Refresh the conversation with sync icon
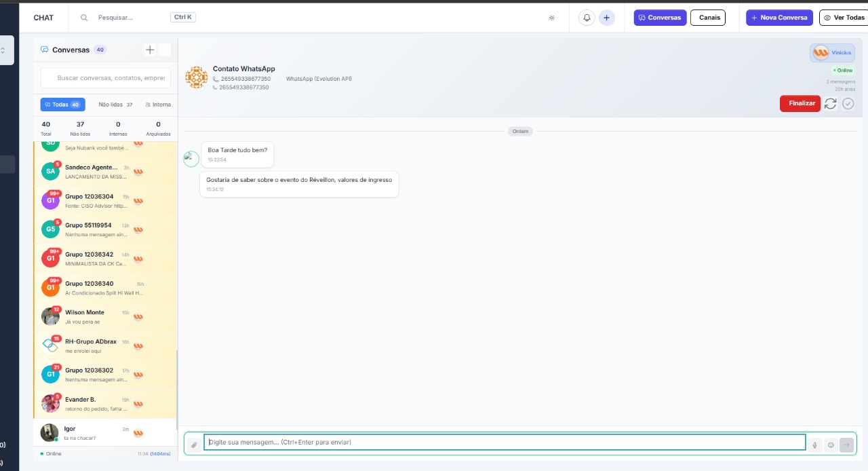 coord(830,104)
